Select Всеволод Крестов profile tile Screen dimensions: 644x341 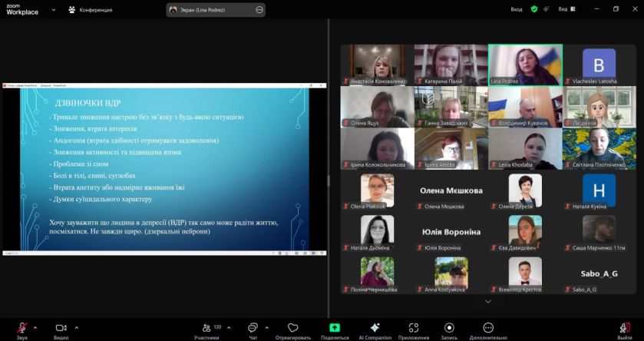(x=525, y=273)
